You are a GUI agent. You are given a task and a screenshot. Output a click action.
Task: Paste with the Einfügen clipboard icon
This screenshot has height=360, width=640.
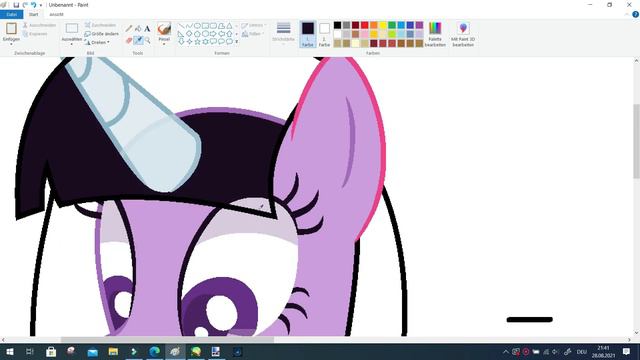(11, 28)
